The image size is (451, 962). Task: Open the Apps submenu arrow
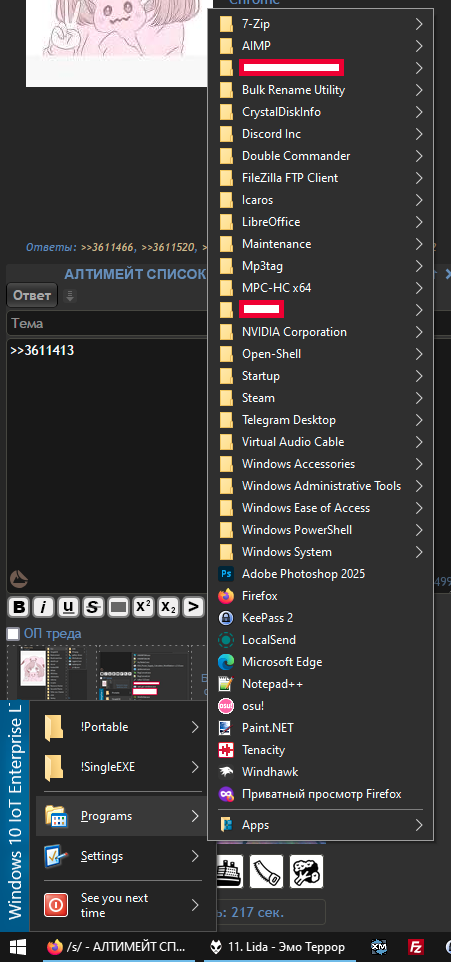point(419,825)
